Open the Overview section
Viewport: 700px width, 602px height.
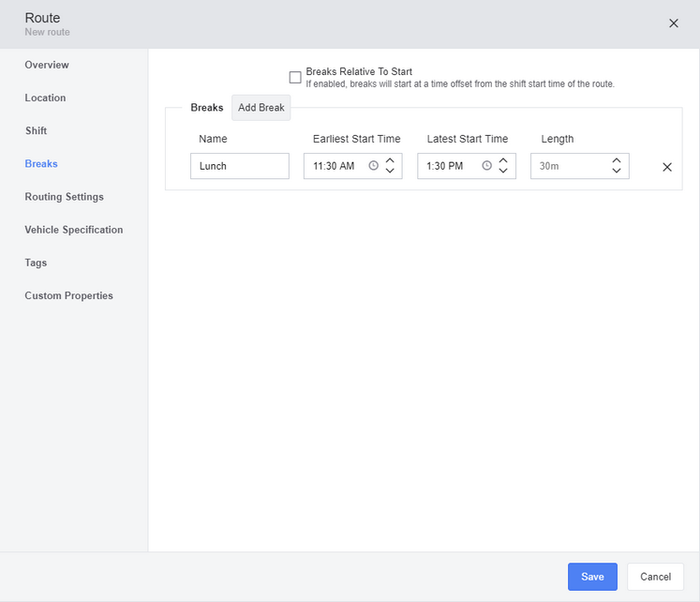tap(47, 65)
